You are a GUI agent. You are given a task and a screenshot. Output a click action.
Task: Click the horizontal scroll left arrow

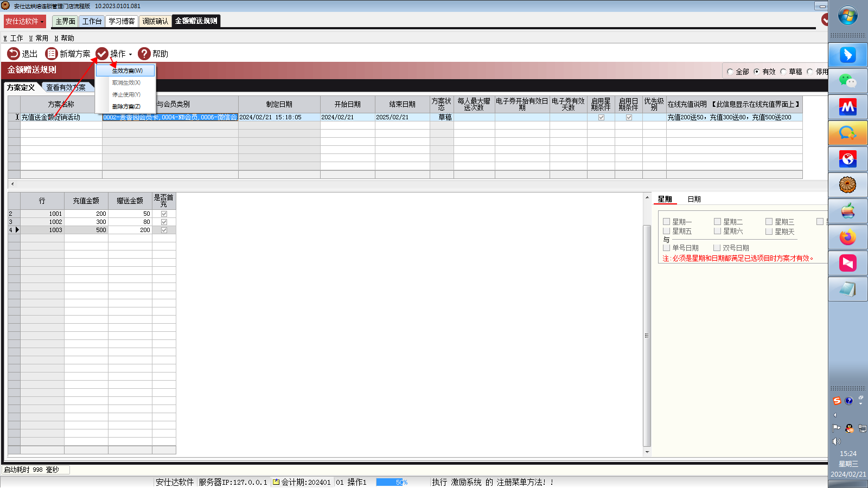[12, 184]
